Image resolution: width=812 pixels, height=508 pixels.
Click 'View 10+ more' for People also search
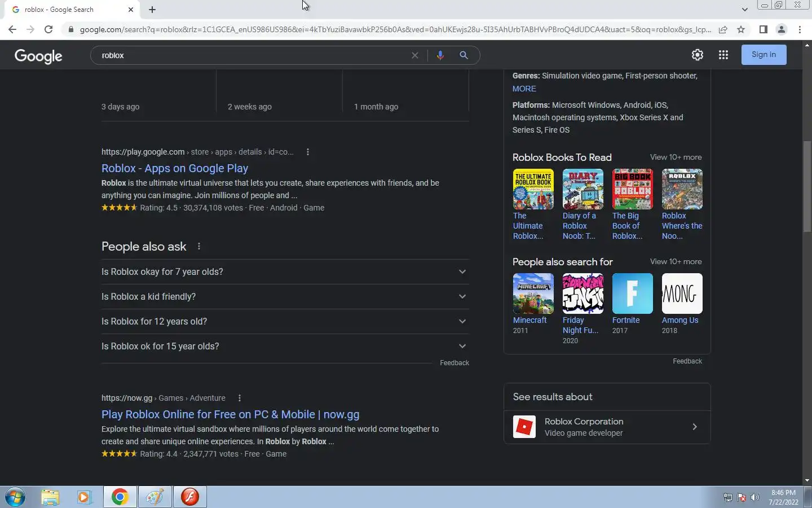(676, 262)
